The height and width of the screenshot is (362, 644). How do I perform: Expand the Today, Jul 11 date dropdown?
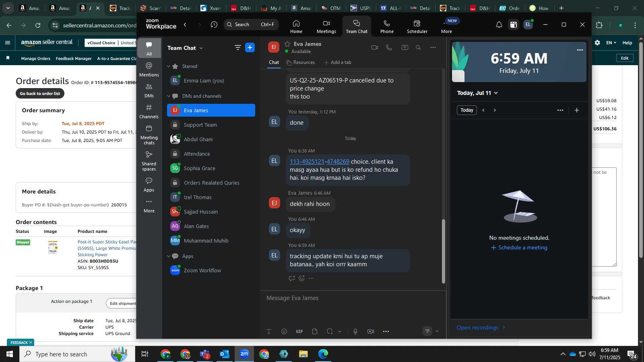[x=496, y=93]
